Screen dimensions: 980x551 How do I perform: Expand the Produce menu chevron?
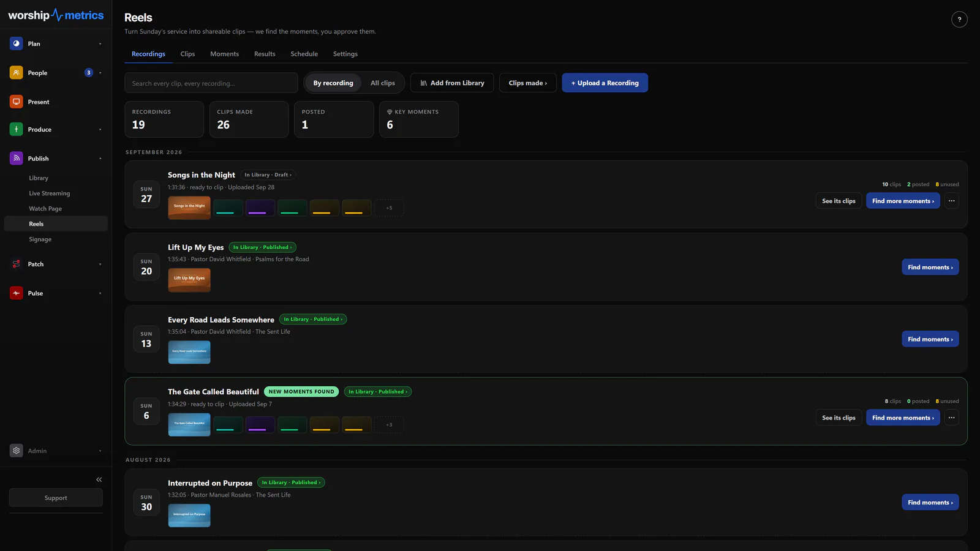100,129
